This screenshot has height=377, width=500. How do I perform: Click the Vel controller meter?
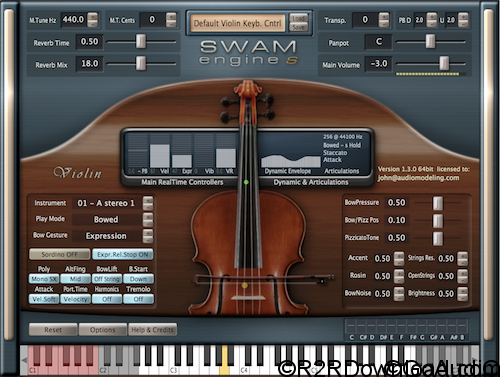click(x=160, y=151)
